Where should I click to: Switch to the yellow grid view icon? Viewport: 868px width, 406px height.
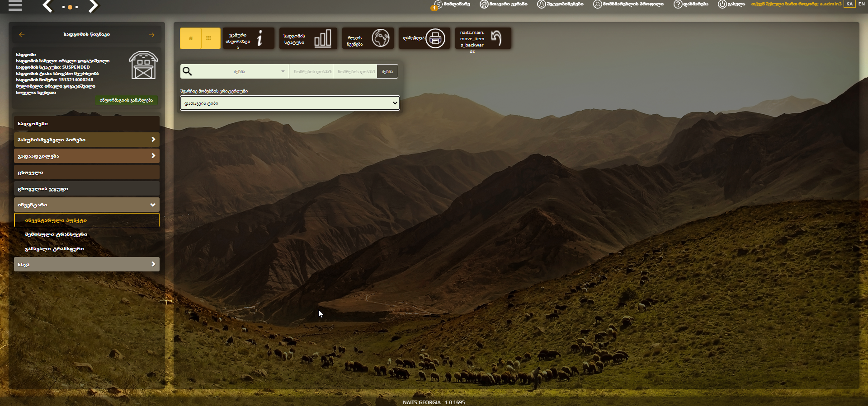point(209,38)
